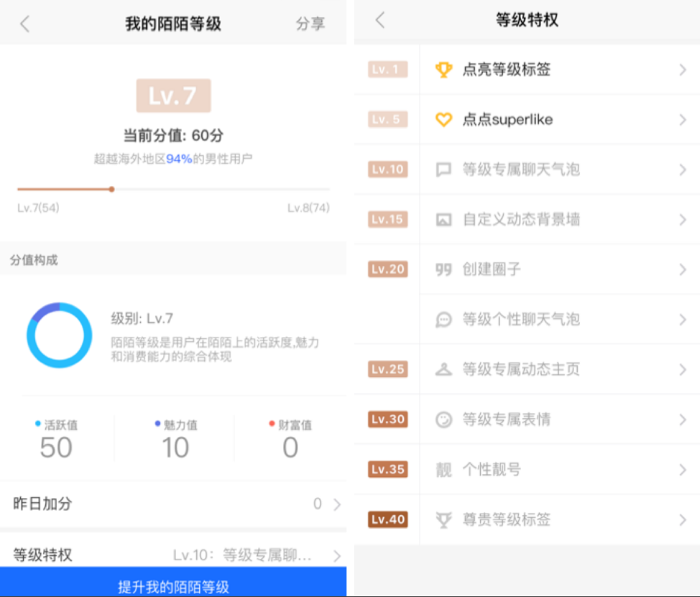
Task: Tap the 分享 share button
Action: click(310, 24)
